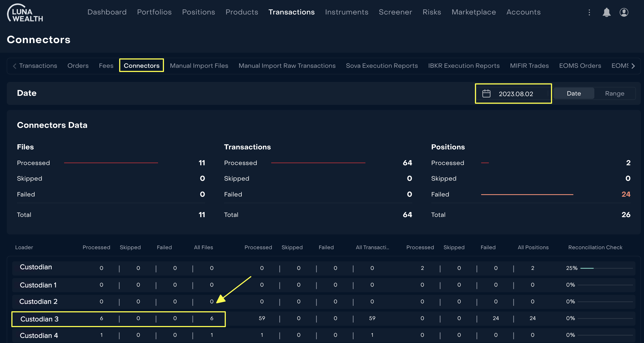Click Custodian 1's 0% reconciliation bar
Image resolution: width=644 pixels, height=343 pixels.
pyautogui.click(x=605, y=285)
